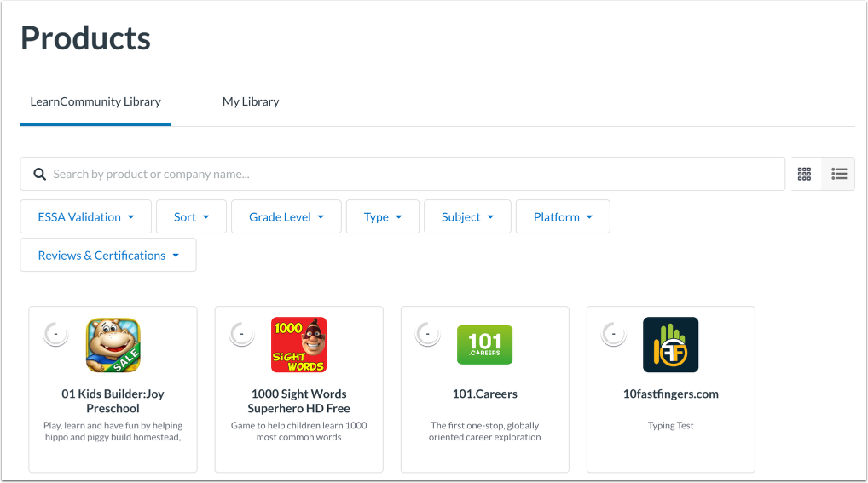
Task: Click the Products page heading
Action: 86,38
